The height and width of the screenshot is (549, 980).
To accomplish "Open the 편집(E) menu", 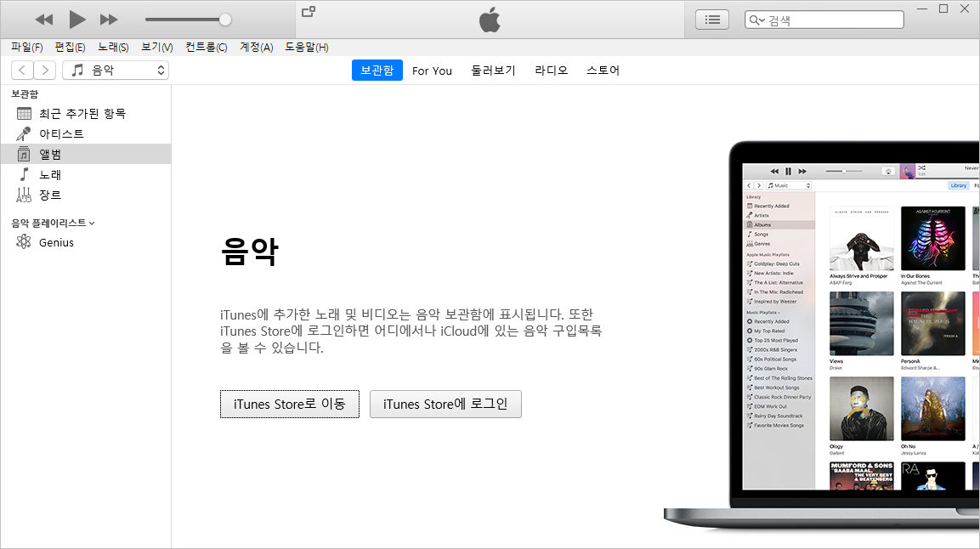I will 70,47.
